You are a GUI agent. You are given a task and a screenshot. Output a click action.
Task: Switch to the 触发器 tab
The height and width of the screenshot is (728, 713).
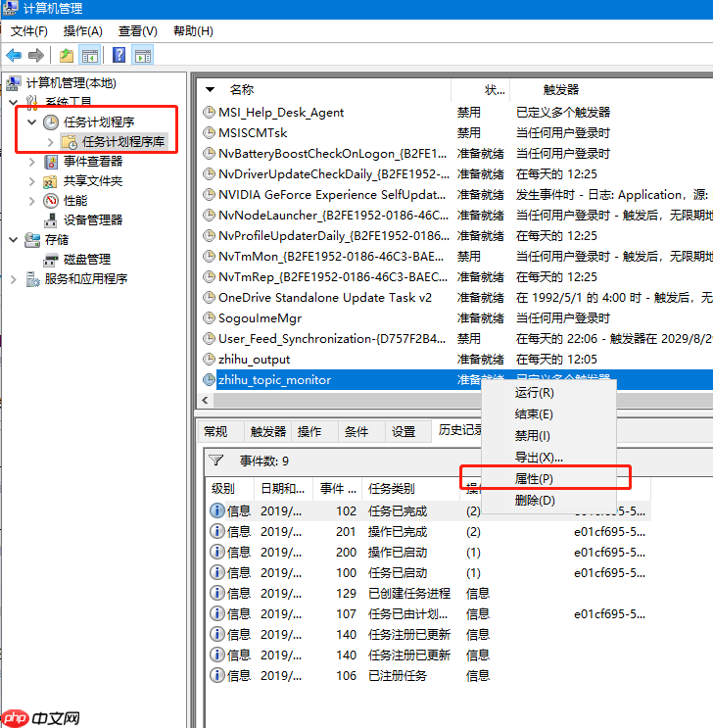tap(267, 431)
